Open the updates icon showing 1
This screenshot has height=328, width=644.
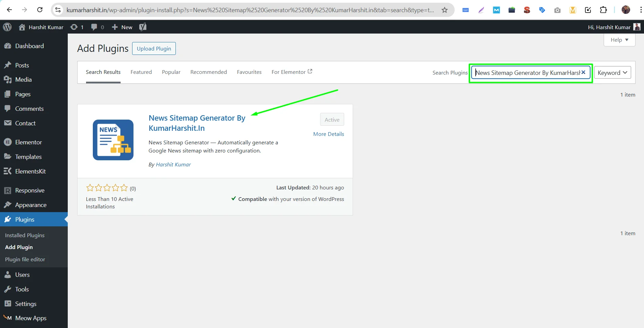(77, 27)
